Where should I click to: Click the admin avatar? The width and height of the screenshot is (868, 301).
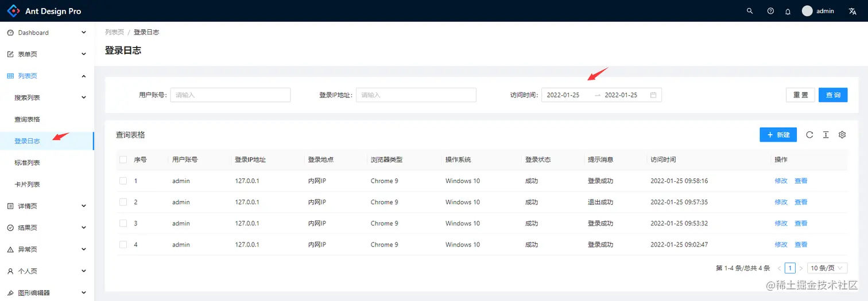pyautogui.click(x=807, y=11)
